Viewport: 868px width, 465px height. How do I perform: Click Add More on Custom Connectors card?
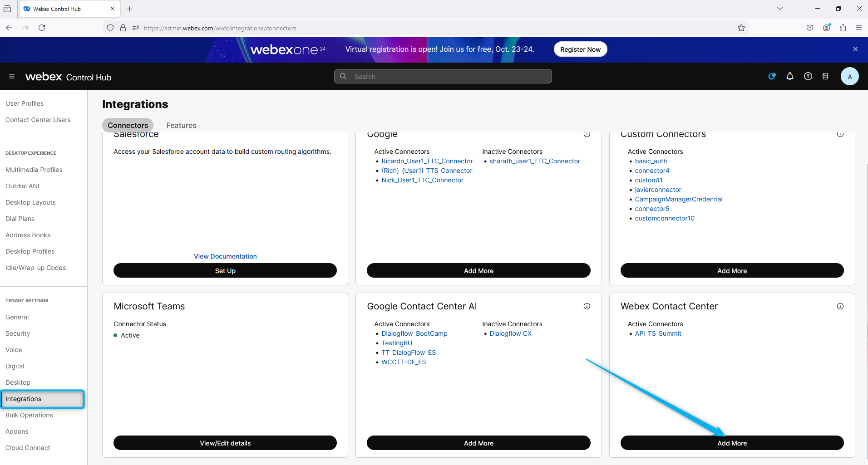coord(732,270)
